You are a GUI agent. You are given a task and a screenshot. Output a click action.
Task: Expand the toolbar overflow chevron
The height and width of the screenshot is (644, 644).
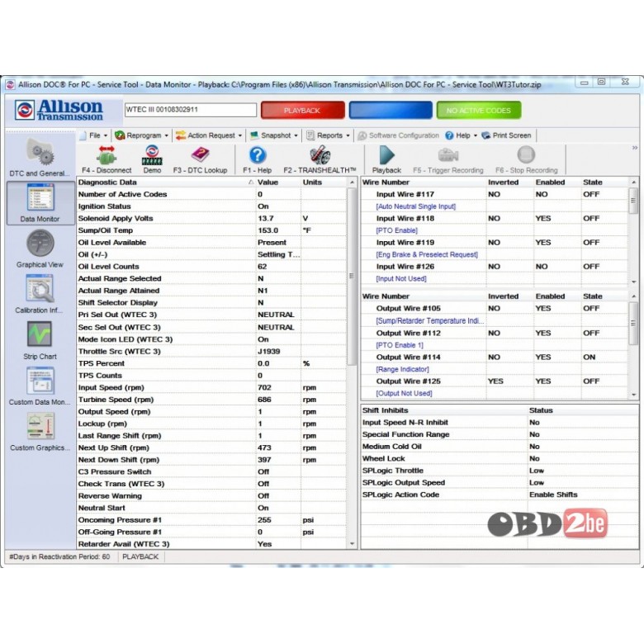click(635, 148)
